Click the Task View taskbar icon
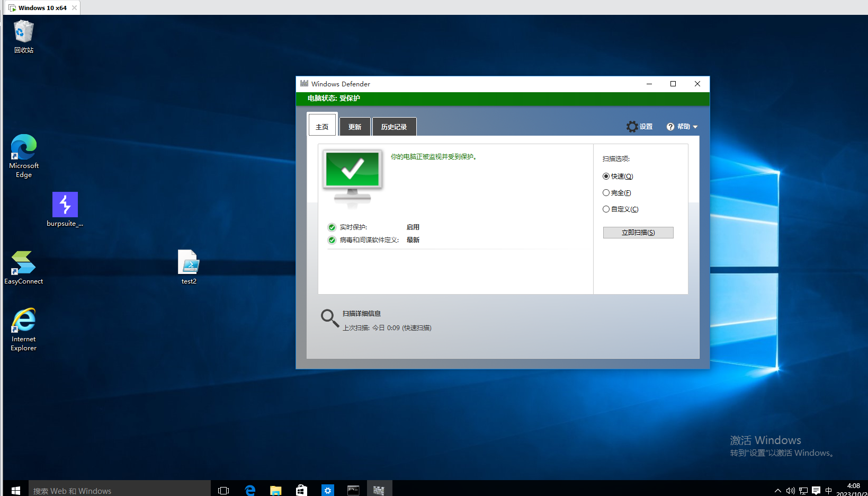Image resolution: width=868 pixels, height=496 pixels. click(x=223, y=490)
